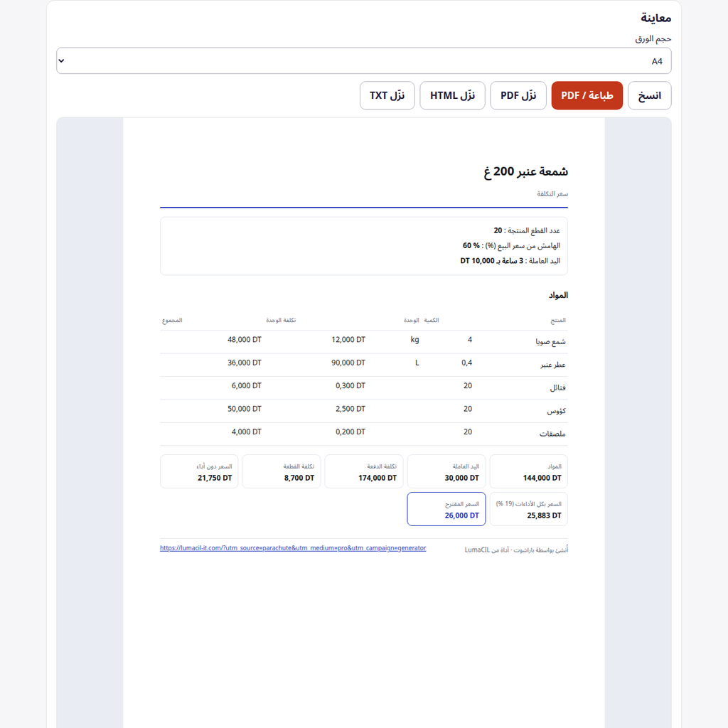Select the suggested price 26,000 DT card

(x=446, y=509)
